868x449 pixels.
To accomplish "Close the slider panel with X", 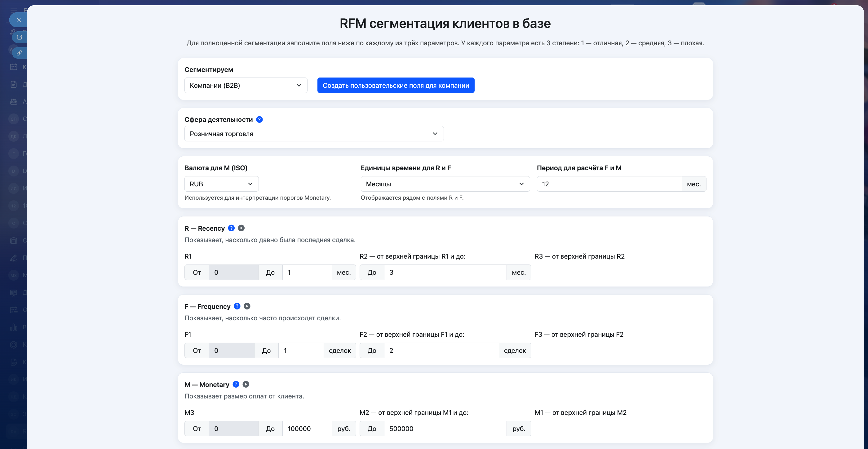I will click(x=19, y=20).
